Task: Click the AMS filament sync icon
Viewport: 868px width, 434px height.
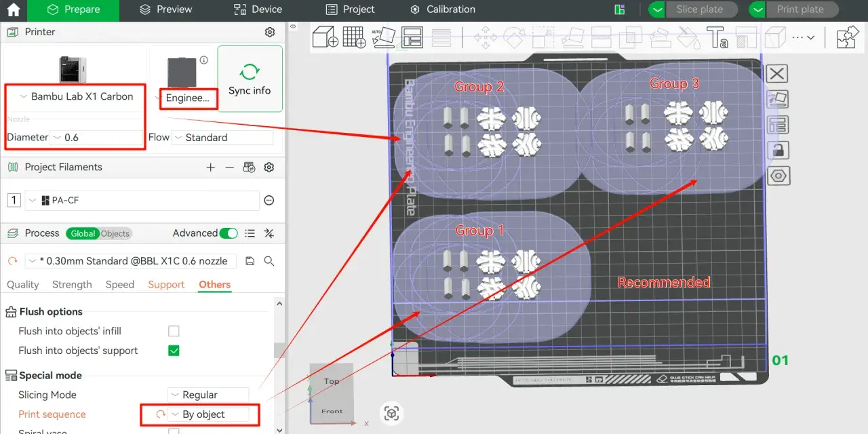Action: pos(249,167)
